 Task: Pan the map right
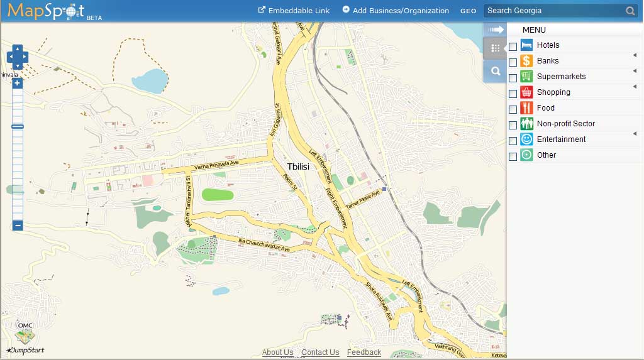click(25, 57)
